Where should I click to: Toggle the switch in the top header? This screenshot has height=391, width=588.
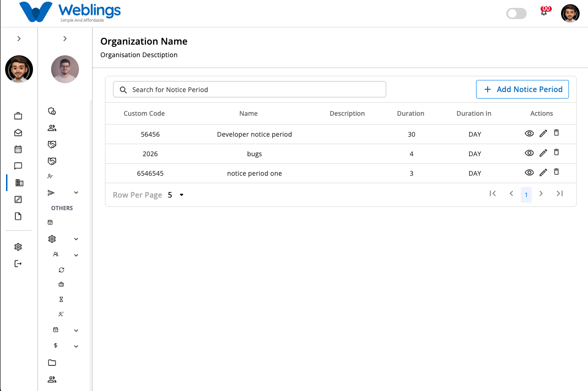click(516, 13)
